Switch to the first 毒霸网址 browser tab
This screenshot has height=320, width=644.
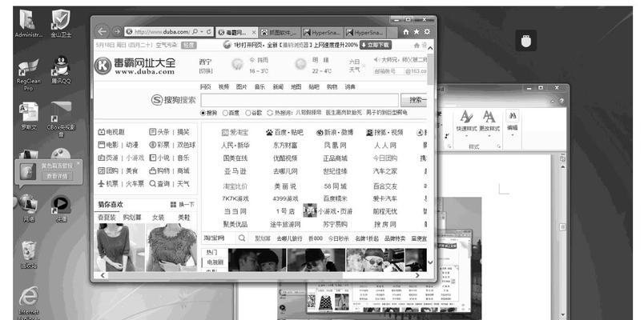pos(236,32)
